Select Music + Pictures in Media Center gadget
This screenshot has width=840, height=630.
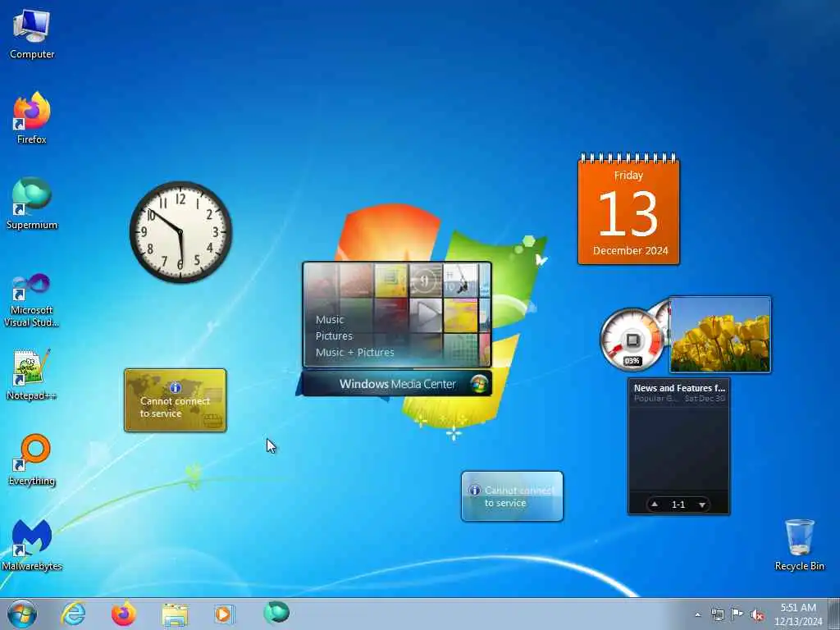coord(354,353)
